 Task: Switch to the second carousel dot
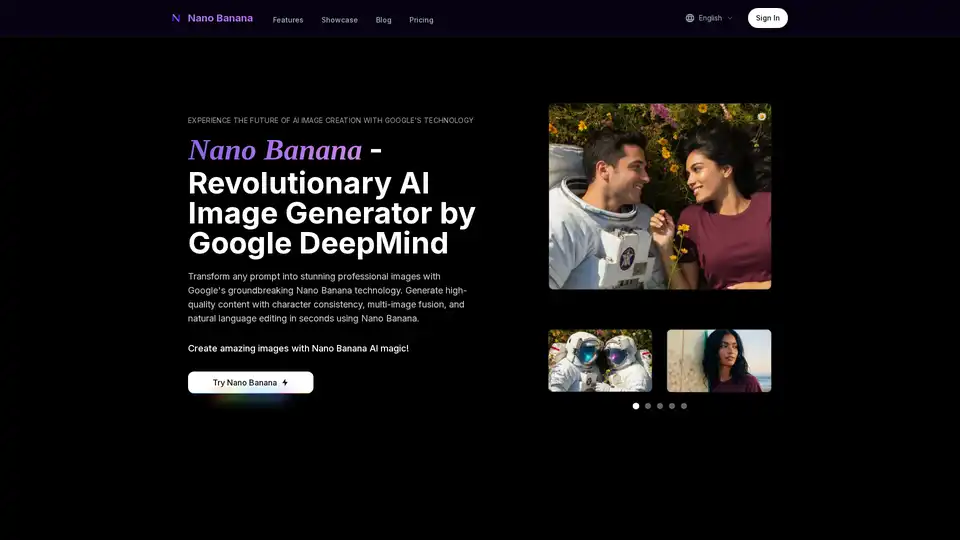tap(648, 406)
